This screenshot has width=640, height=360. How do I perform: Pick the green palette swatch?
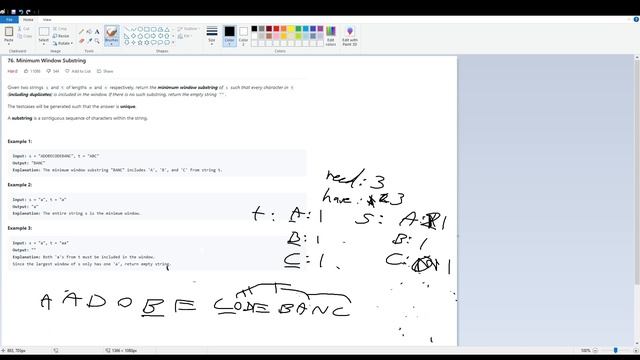click(298, 29)
